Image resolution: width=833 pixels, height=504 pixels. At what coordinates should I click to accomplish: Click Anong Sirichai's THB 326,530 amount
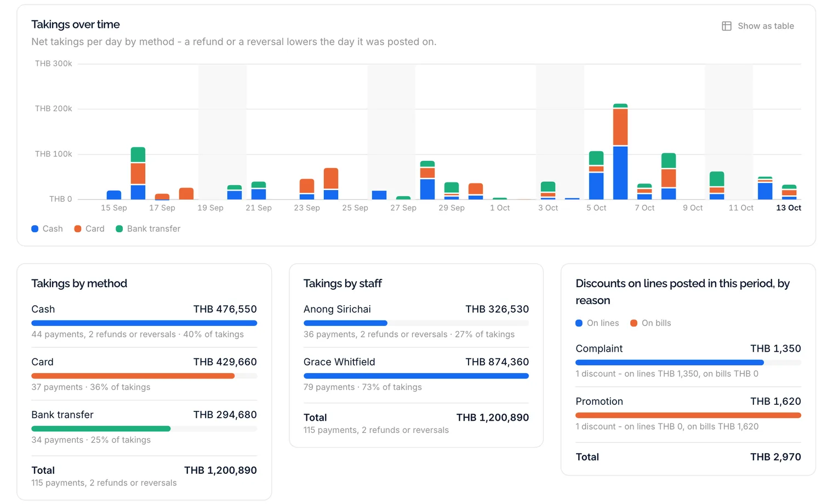click(497, 310)
